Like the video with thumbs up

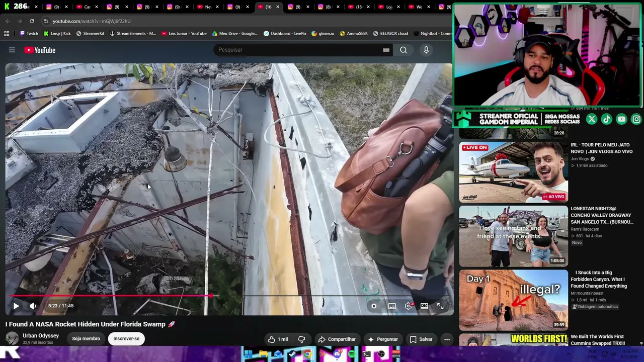pyautogui.click(x=278, y=339)
